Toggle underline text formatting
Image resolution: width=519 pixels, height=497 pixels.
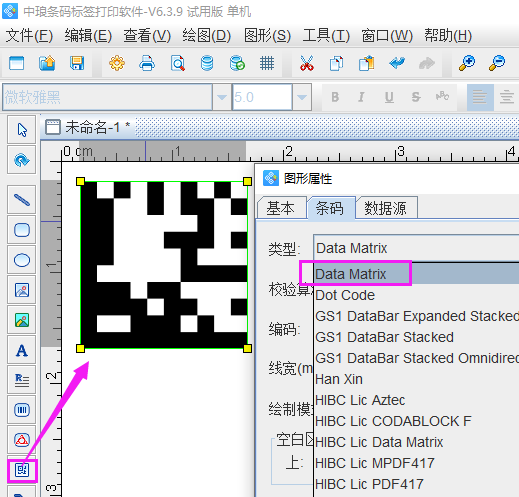[389, 97]
